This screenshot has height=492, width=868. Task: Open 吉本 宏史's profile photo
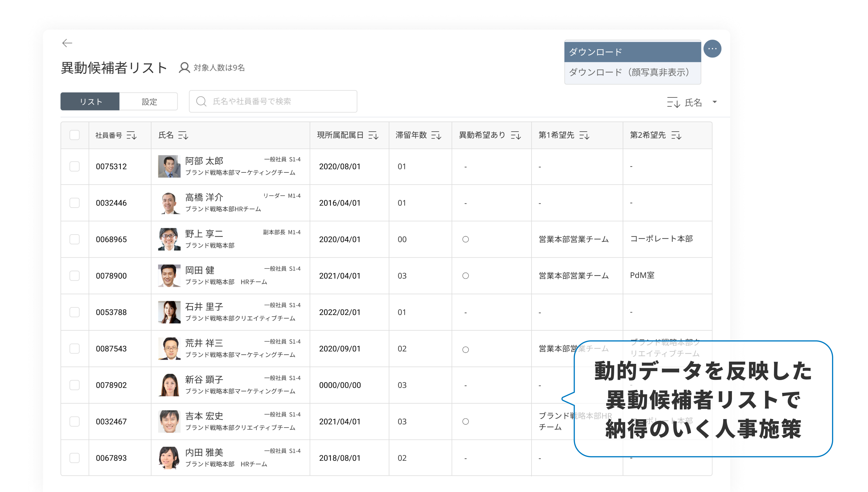(169, 422)
